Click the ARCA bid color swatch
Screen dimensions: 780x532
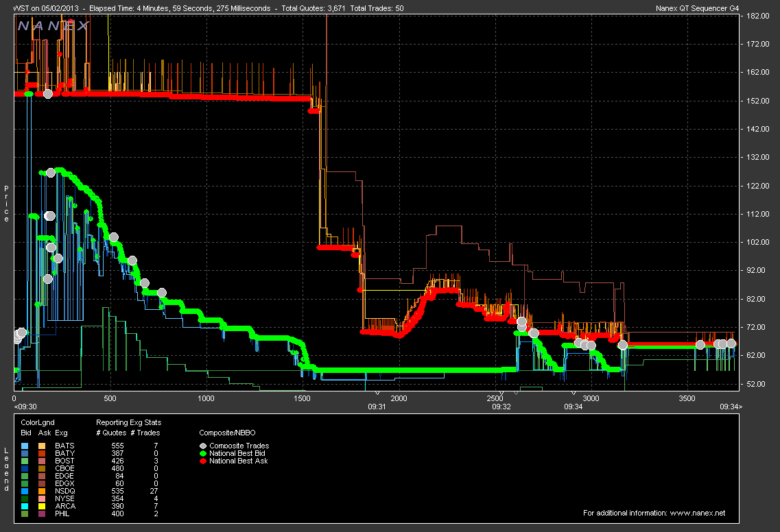25,506
